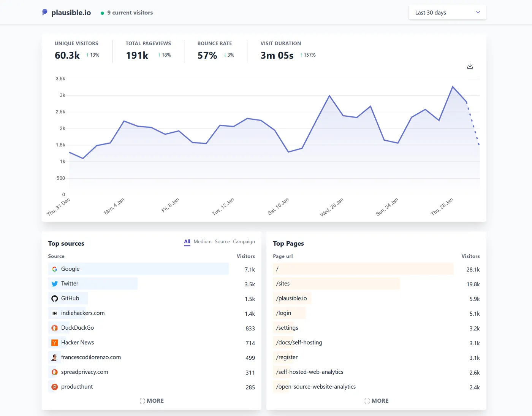
Task: Open the Last 30 days dropdown
Action: 447,13
